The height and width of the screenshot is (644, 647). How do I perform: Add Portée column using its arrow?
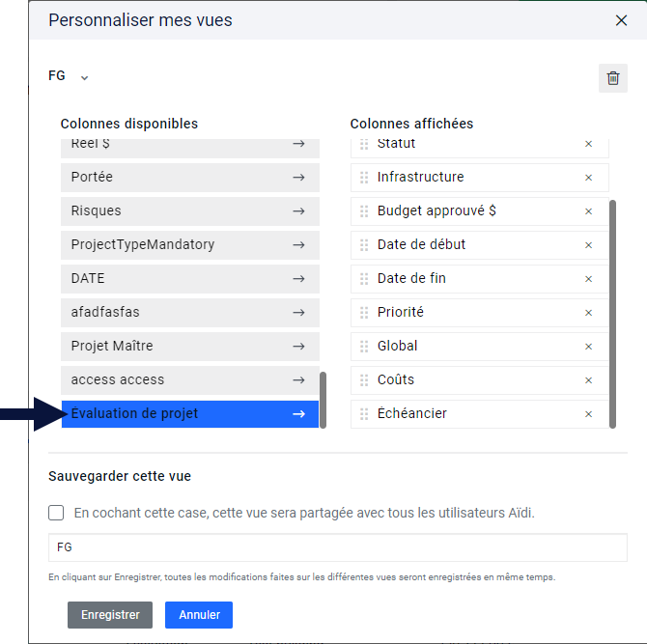pyautogui.click(x=298, y=178)
